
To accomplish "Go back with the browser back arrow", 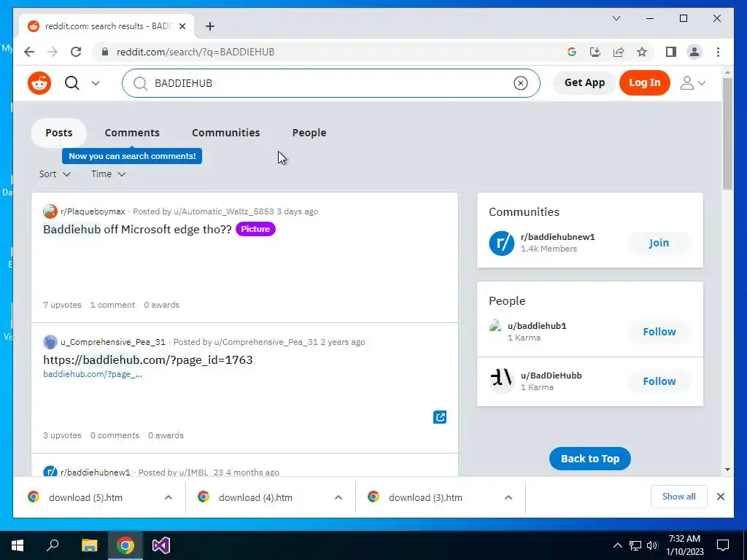I will 29,52.
